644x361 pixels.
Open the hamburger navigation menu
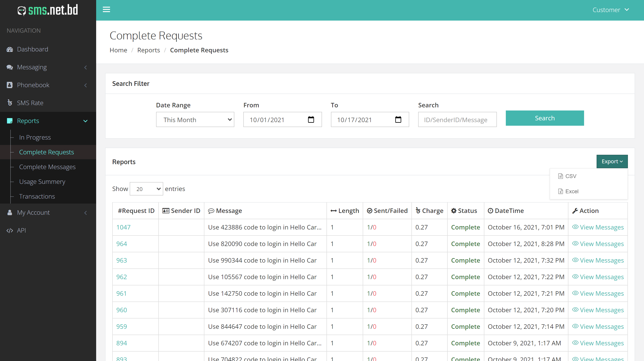106,9
